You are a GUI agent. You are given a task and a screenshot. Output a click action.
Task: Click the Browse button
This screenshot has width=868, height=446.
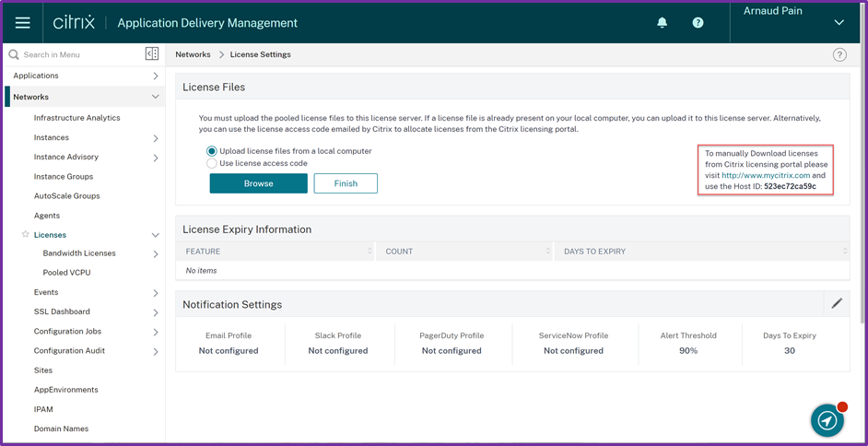click(x=258, y=183)
